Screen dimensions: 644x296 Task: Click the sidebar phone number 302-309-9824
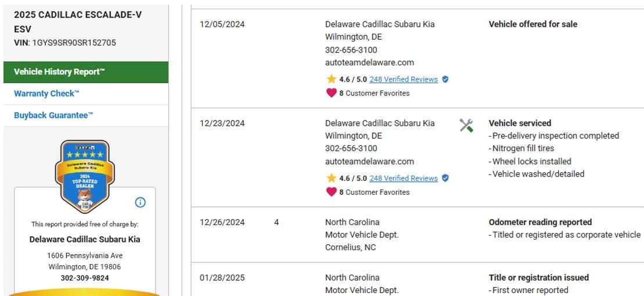point(85,278)
